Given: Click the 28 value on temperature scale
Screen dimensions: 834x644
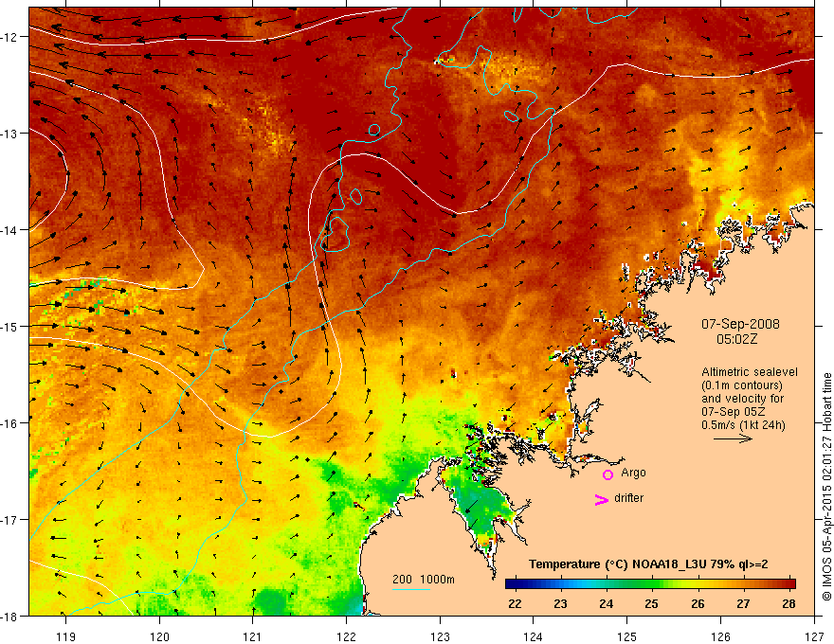Looking at the screenshot, I should pos(789,603).
